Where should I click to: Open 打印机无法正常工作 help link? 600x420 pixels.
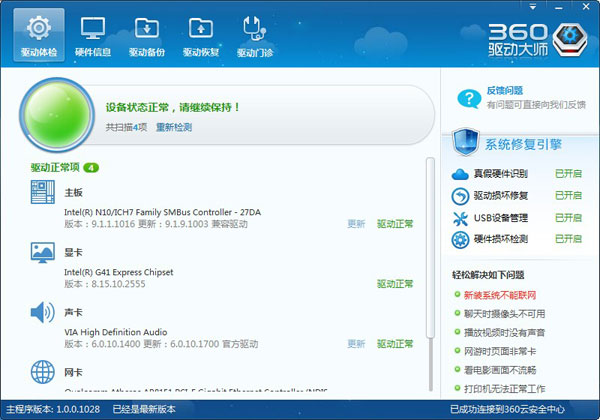[504, 389]
